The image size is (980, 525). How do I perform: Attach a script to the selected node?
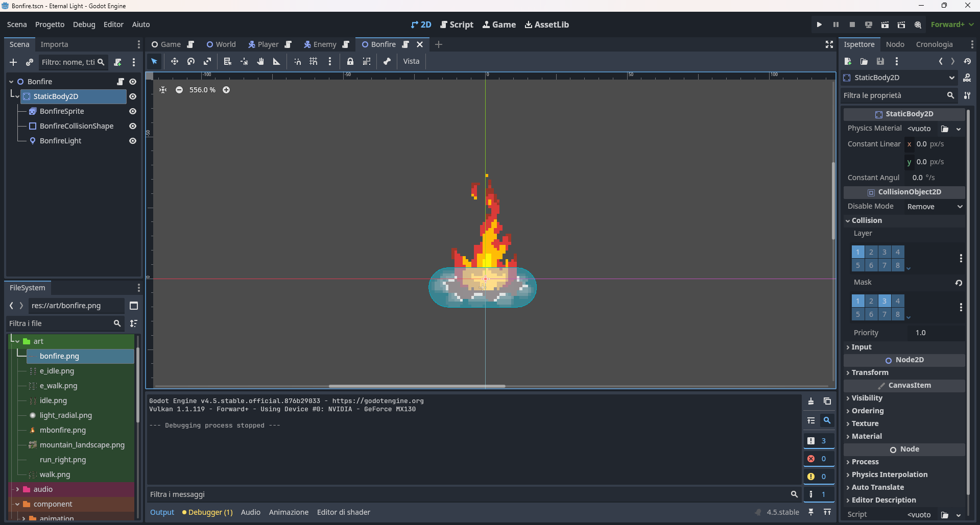(117, 62)
